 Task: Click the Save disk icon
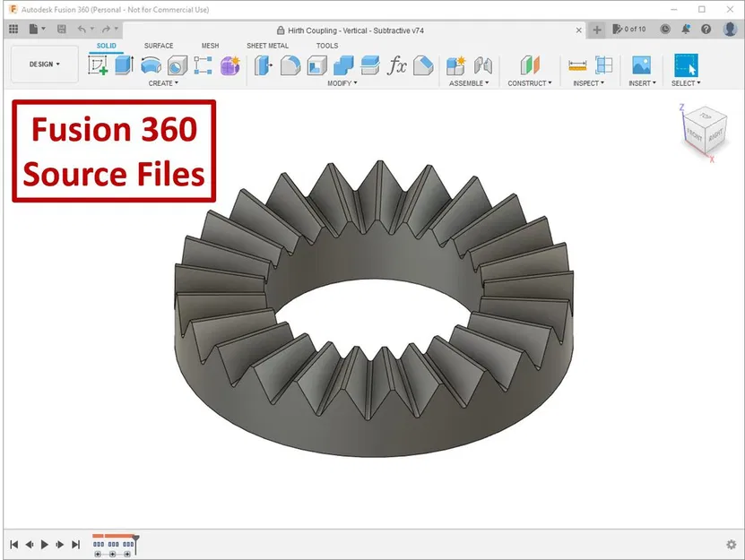pos(61,29)
